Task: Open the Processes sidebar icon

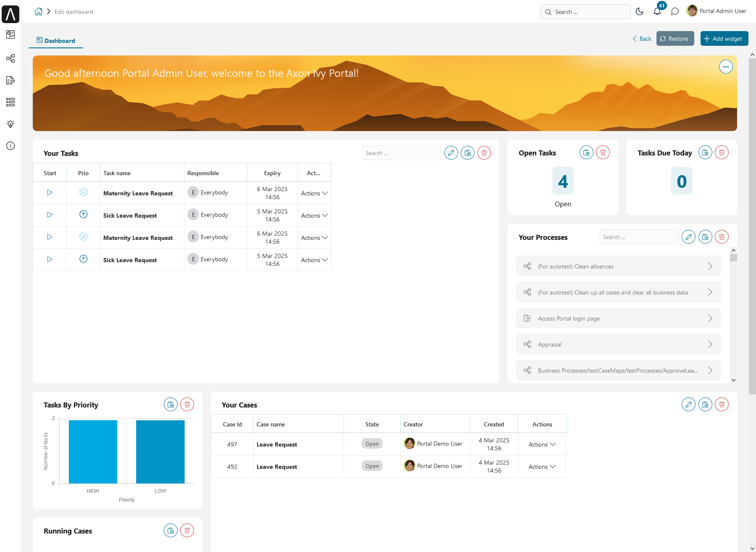Action: (10, 58)
